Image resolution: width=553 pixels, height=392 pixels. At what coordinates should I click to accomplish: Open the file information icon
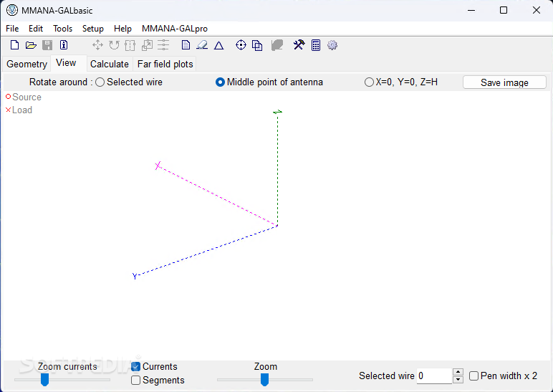pyautogui.click(x=64, y=45)
